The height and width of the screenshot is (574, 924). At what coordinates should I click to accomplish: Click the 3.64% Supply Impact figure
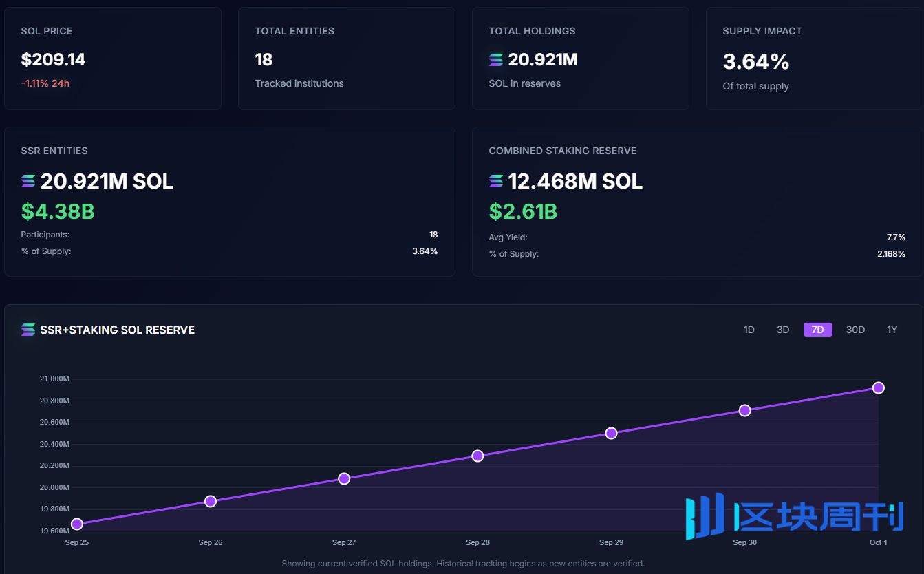(755, 62)
